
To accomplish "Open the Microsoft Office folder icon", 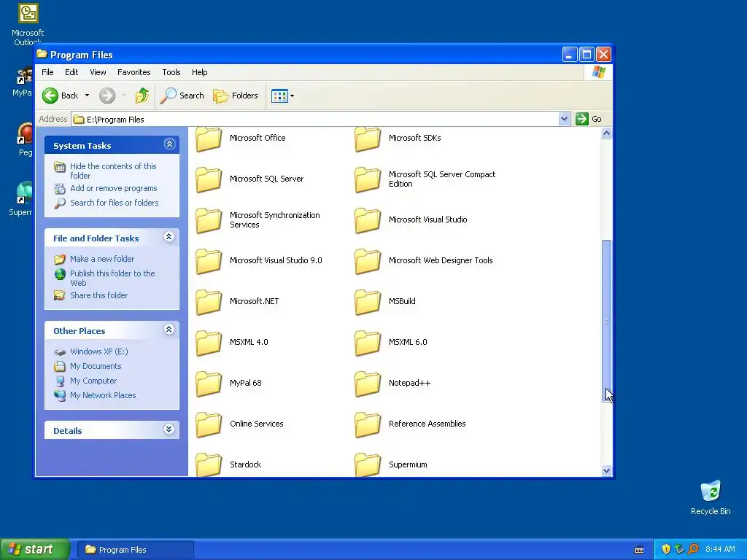I will [x=209, y=139].
